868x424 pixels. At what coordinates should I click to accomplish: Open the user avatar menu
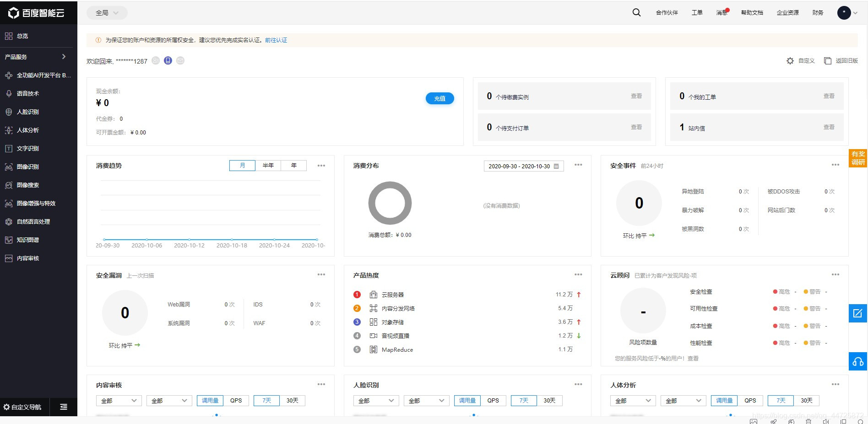(x=844, y=13)
